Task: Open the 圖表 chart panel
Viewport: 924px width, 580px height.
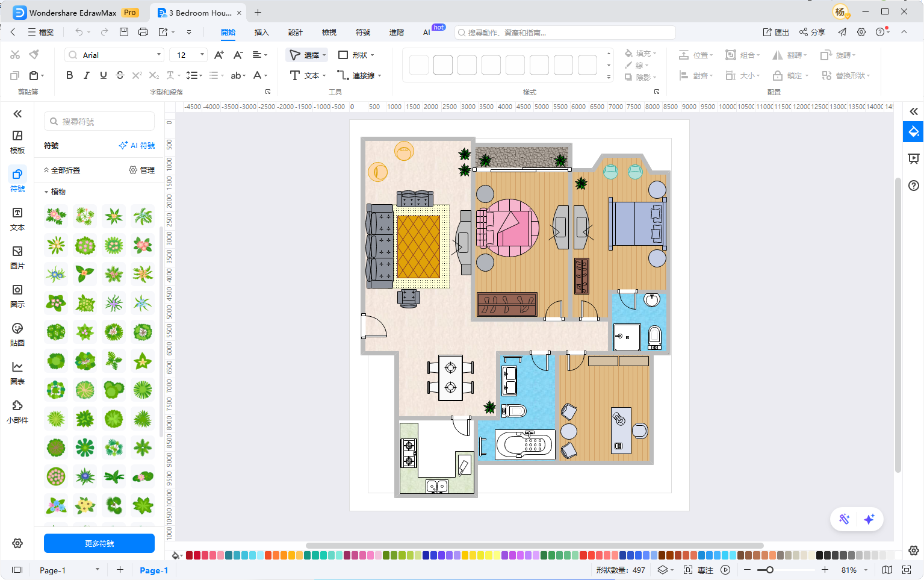Action: click(x=17, y=373)
